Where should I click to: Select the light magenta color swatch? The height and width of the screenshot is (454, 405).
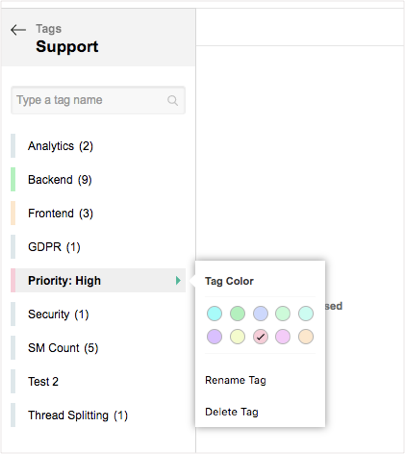[283, 337]
